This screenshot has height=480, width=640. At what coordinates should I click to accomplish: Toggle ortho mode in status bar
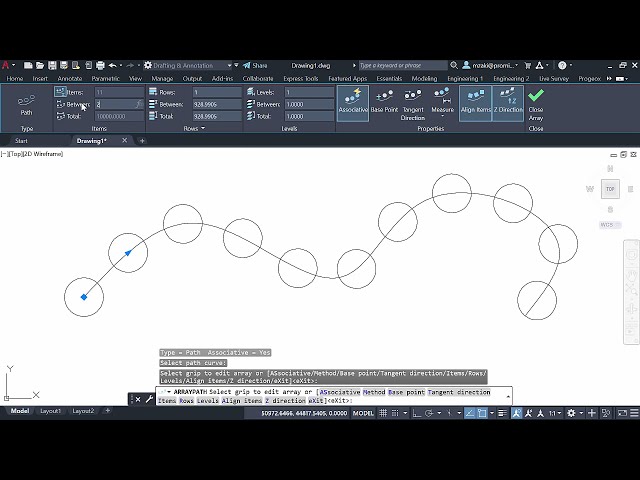coord(417,413)
